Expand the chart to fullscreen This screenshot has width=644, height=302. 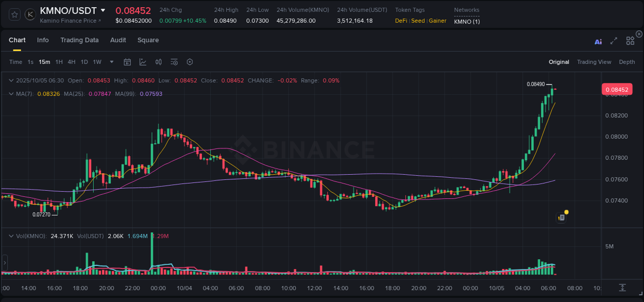point(613,42)
